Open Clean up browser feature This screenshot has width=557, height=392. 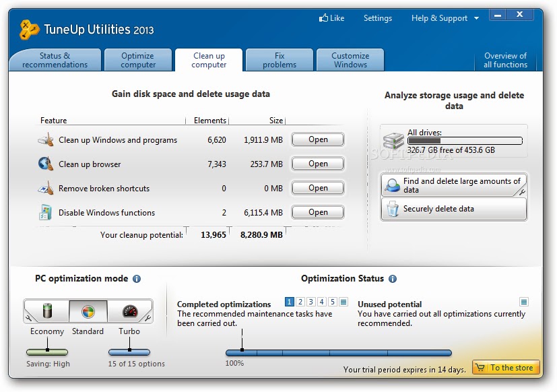point(318,164)
